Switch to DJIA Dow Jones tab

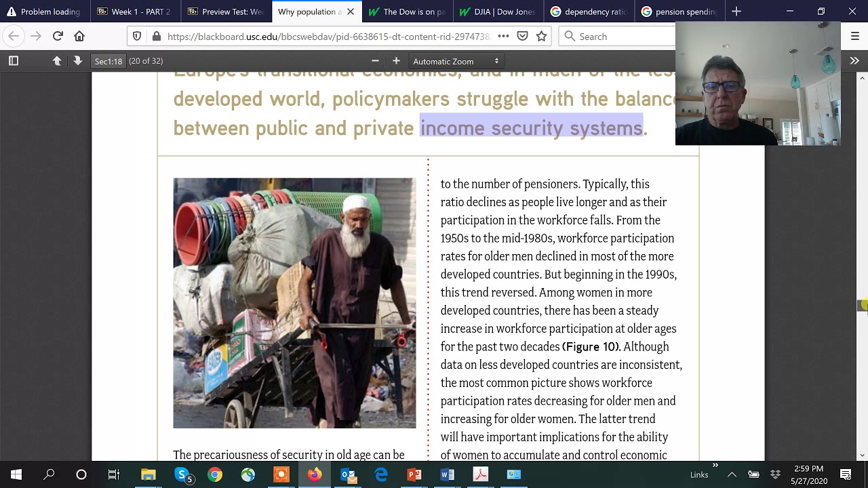pyautogui.click(x=498, y=12)
